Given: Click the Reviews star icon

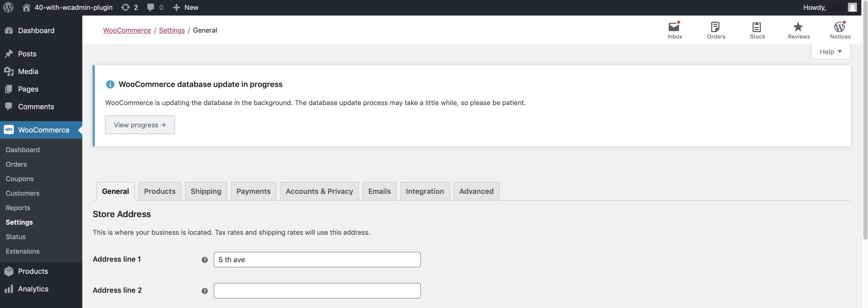Looking at the screenshot, I should click(x=798, y=27).
